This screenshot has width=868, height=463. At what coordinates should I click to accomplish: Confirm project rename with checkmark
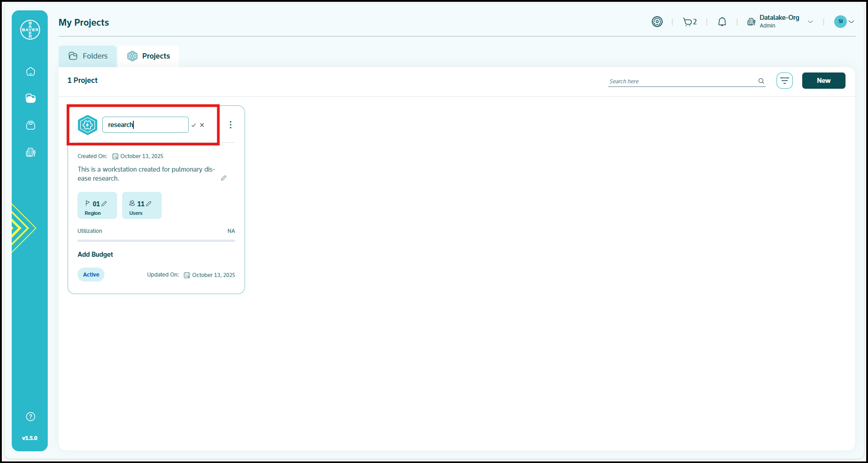point(194,125)
